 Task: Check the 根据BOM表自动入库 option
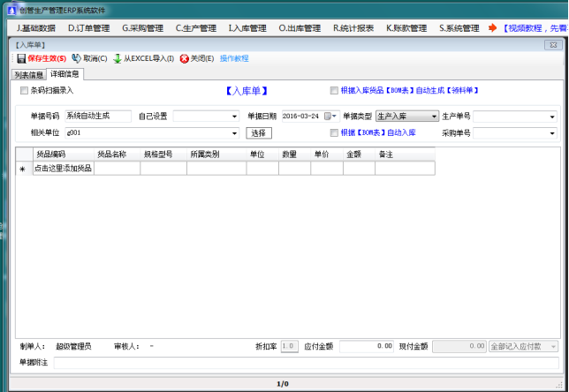(x=334, y=132)
